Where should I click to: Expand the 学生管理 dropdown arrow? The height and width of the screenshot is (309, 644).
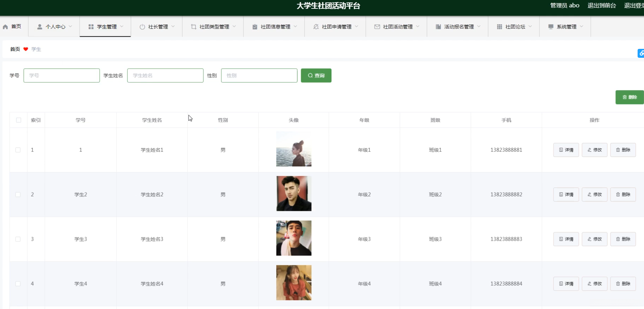point(122,26)
